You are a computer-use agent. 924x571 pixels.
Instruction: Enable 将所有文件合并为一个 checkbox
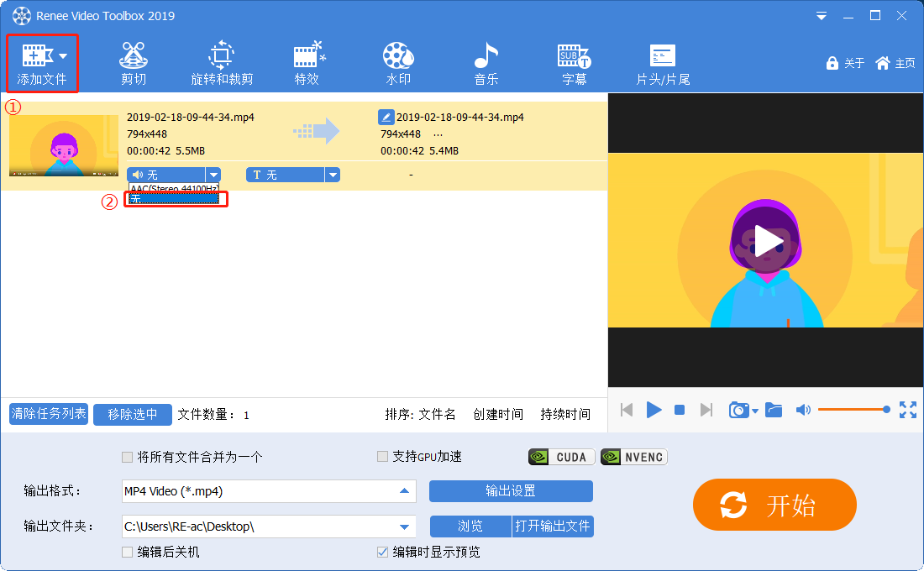[x=127, y=457]
